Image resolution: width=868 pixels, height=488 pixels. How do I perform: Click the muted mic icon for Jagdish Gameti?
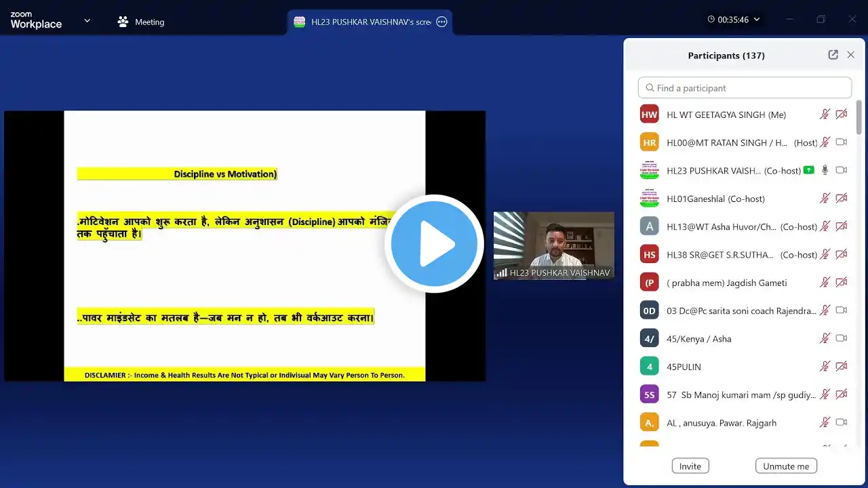(825, 283)
